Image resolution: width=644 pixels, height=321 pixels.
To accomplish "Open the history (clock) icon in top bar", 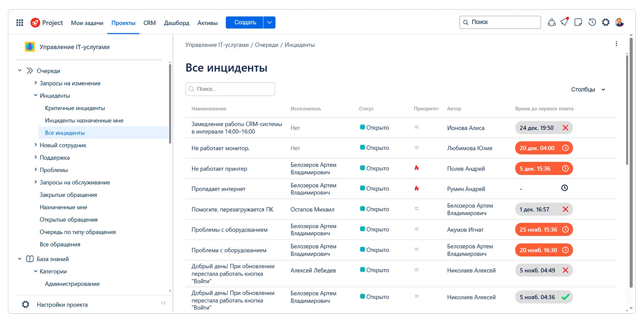I will pos(592,22).
